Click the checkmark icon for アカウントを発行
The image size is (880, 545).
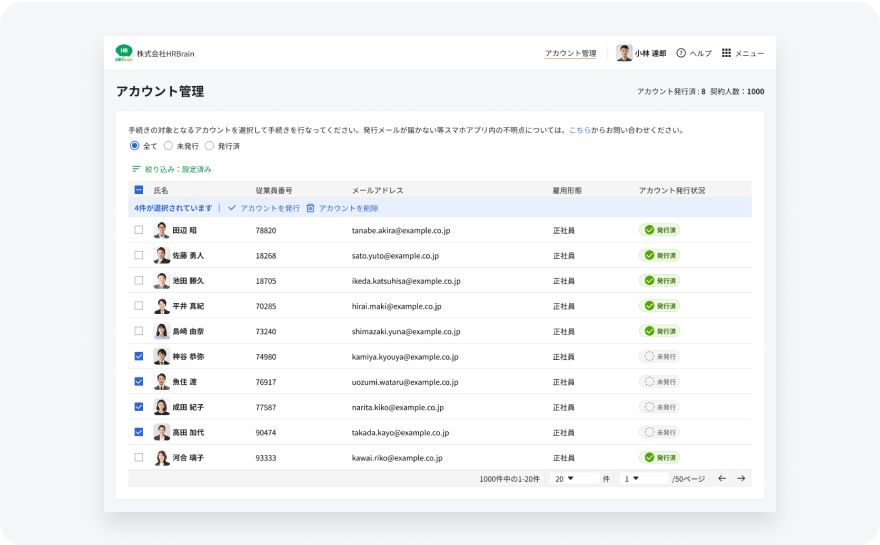(232, 208)
